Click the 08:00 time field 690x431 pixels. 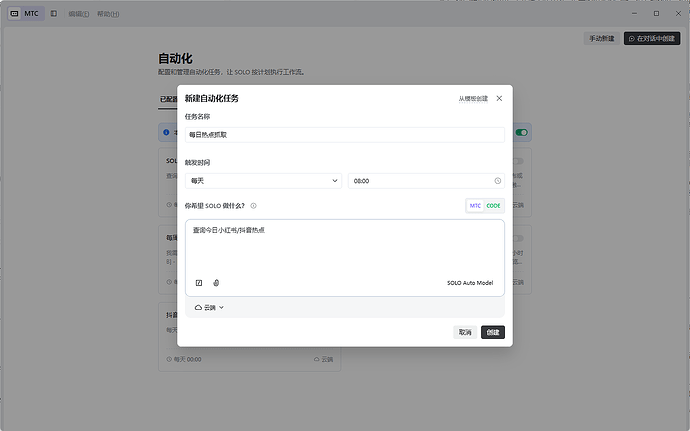pos(426,181)
